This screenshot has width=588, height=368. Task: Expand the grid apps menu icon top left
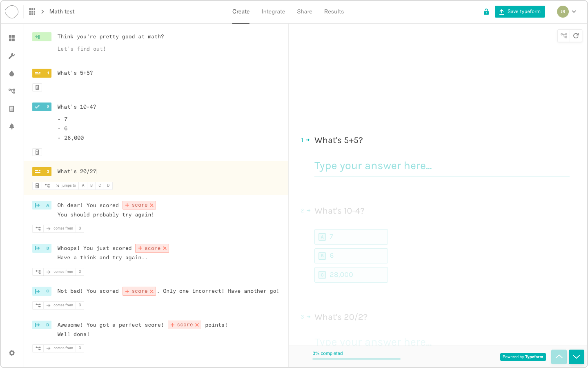[32, 11]
